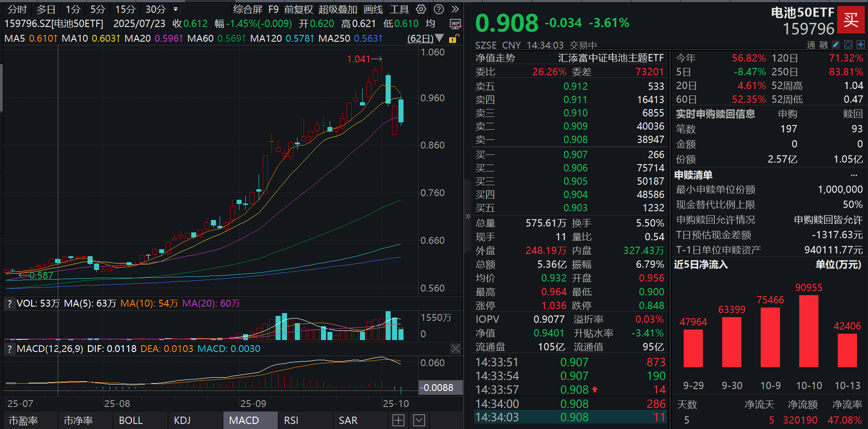Open chart settings with the gear icon
Viewport: 868px width, 429px height.
point(420,9)
